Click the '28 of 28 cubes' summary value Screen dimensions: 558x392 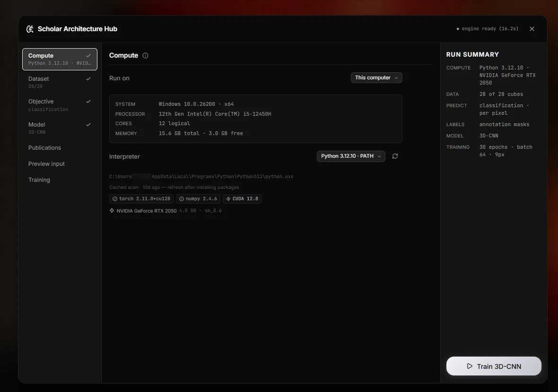pos(501,94)
